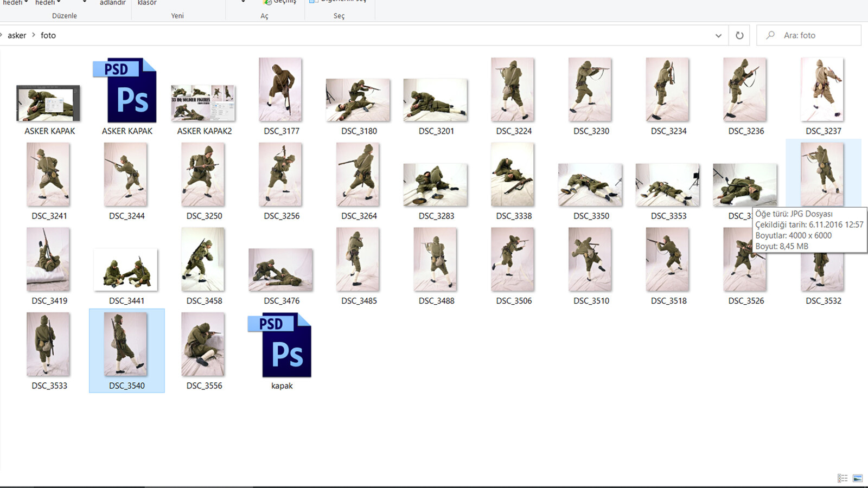Select photo DSC_3237
Viewport: 868px width, 488px height.
tap(822, 89)
